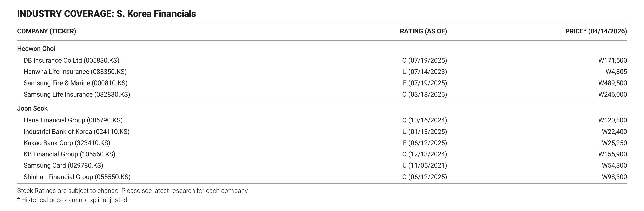The image size is (644, 211).
Task: Select Kakao Bank Corp (323410.KS)
Action: coord(67,143)
